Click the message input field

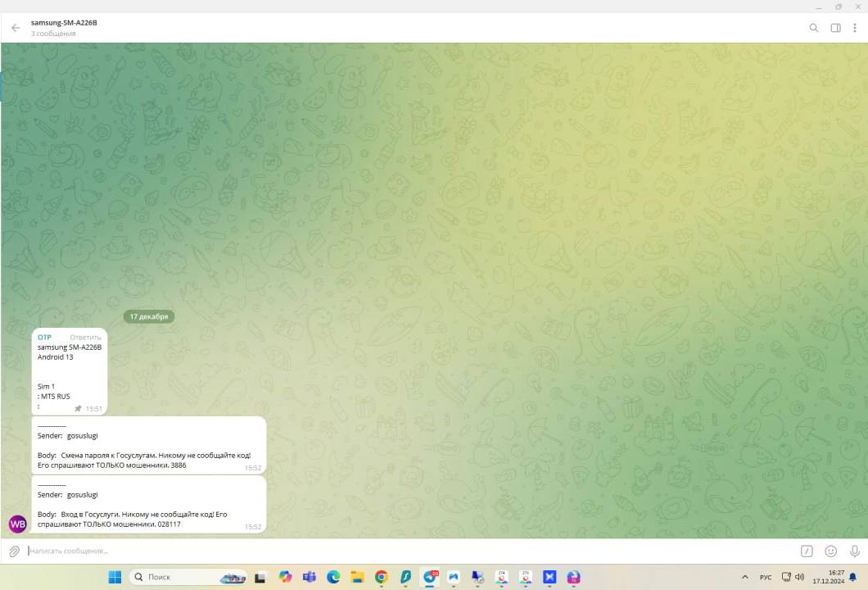(x=409, y=551)
